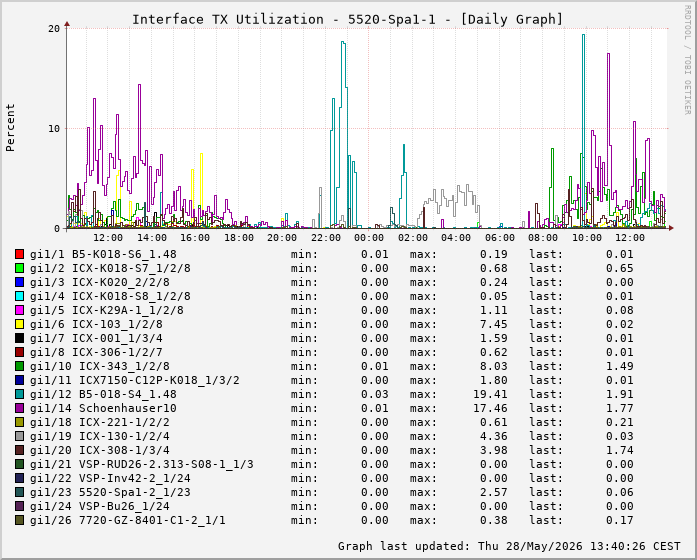Click the navy swatch for gi1/11 ICX7150-C12P-K018_1/3/2
This screenshot has height=560, width=697.
point(19,380)
